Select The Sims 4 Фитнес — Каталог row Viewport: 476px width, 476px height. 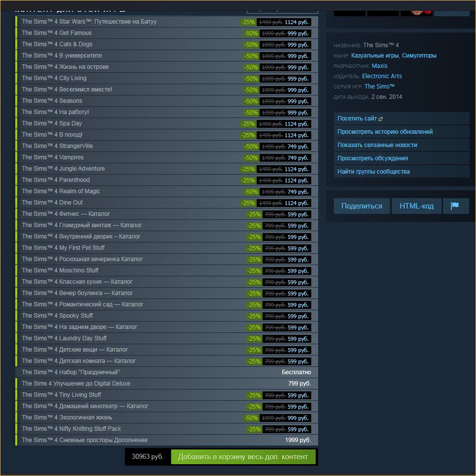coord(167,214)
